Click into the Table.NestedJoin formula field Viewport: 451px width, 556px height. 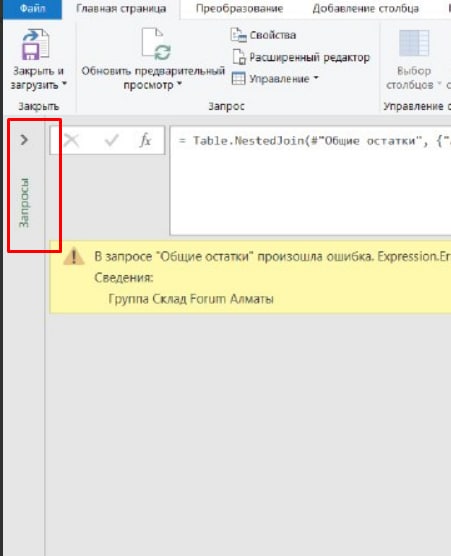point(311,180)
